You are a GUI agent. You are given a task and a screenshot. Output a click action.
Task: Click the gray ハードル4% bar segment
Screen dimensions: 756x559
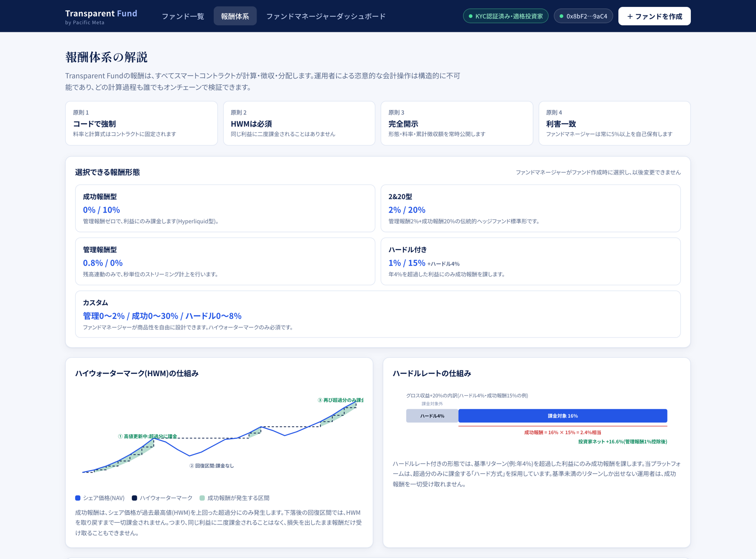point(432,416)
